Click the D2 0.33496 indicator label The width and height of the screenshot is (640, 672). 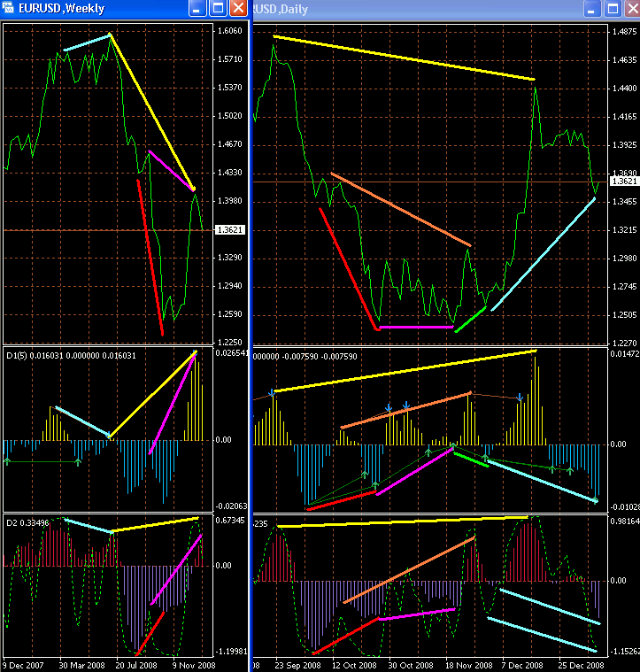pyautogui.click(x=27, y=523)
